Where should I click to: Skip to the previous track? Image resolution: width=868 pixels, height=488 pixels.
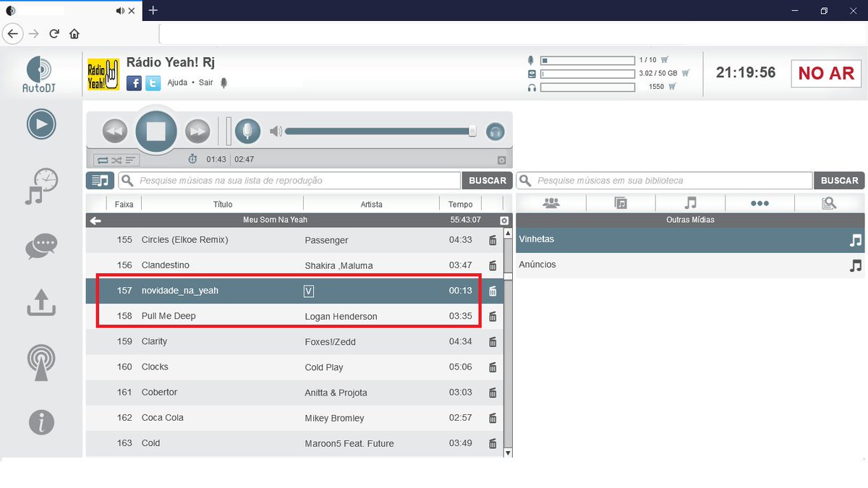tap(115, 132)
